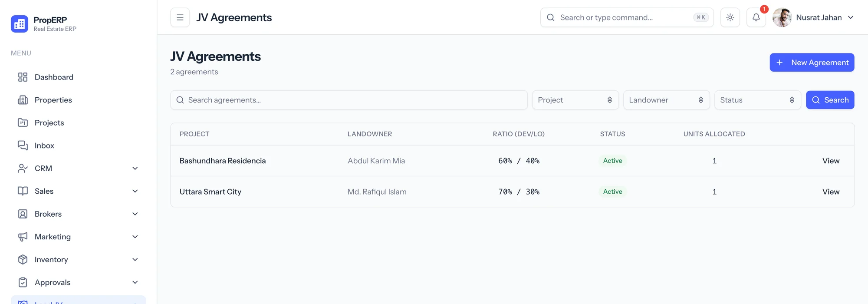Open the Status filter dropdown
This screenshot has width=868, height=304.
point(758,100)
